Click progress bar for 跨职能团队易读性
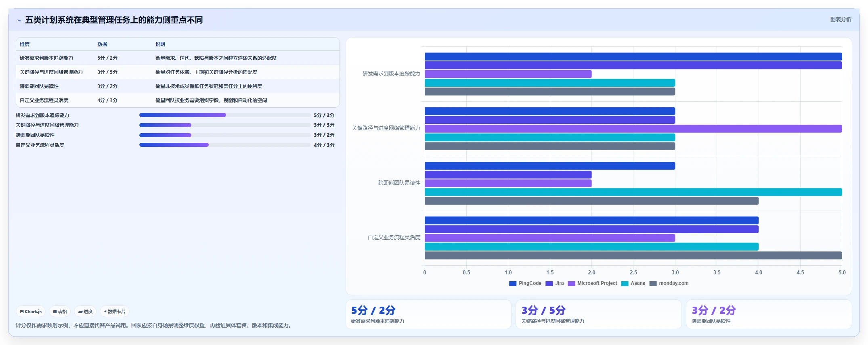This screenshot has height=345, width=868. point(225,135)
